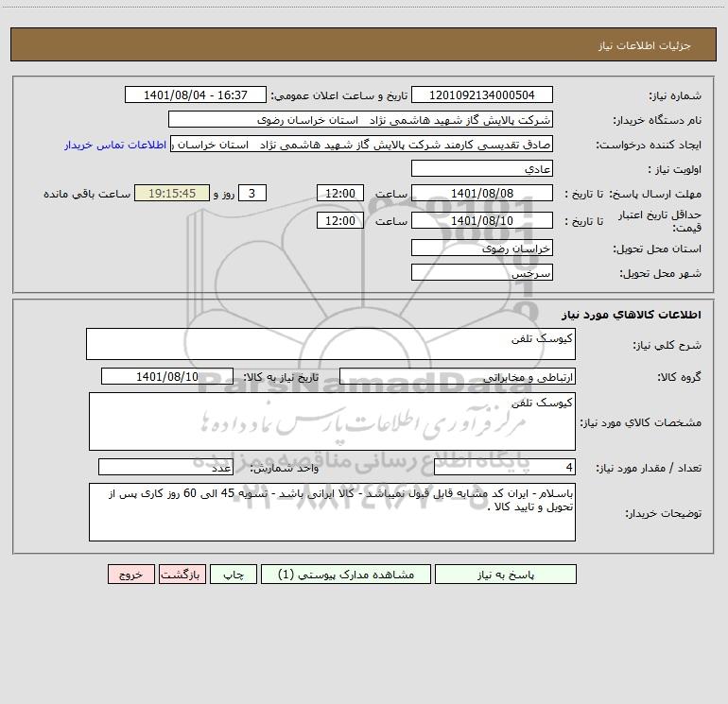
Task: Click the delivery province field خراسان رضوی
Action: (x=482, y=248)
